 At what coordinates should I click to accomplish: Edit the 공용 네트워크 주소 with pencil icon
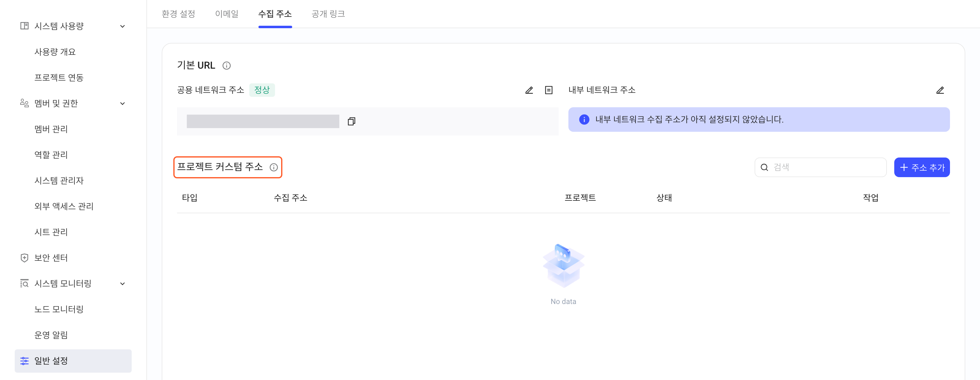click(x=529, y=90)
